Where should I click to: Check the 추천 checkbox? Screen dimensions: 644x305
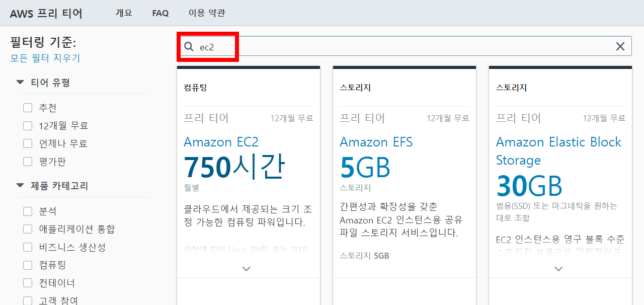point(28,108)
